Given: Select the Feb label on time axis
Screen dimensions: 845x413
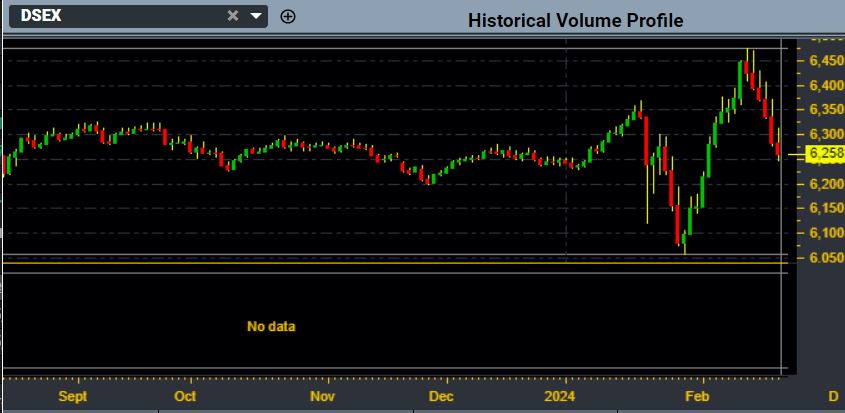Looking at the screenshot, I should coord(695,396).
